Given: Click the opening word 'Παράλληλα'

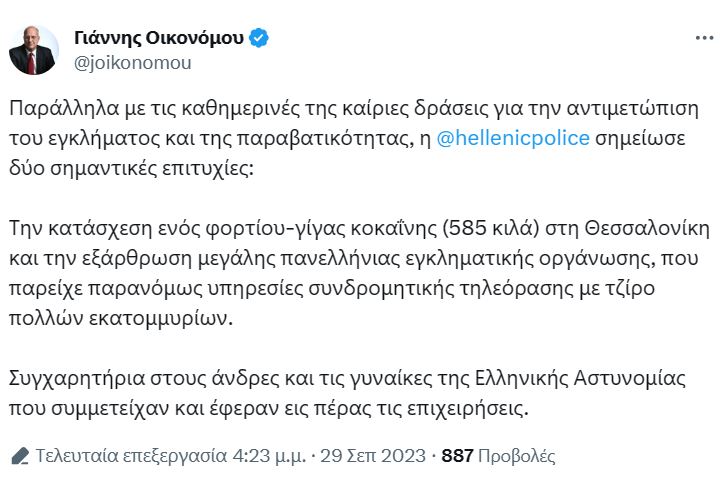Looking at the screenshot, I should click(x=59, y=107).
